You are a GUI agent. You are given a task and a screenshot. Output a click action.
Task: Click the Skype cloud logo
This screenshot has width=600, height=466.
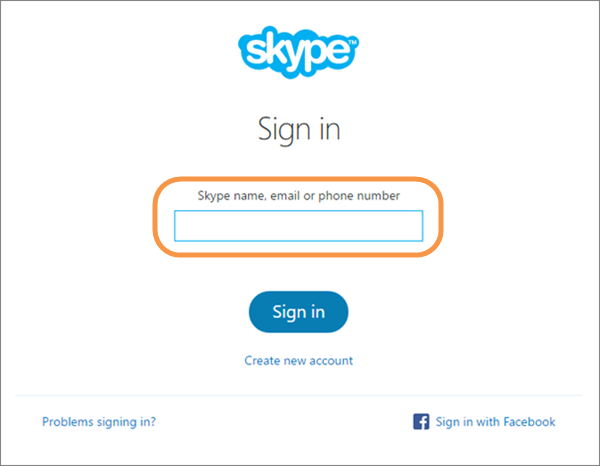coord(298,52)
